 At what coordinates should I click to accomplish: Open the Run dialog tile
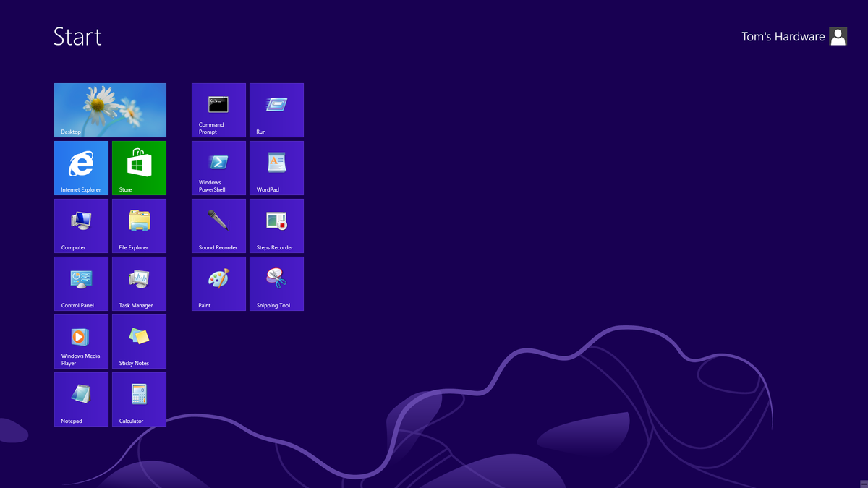[276, 110]
